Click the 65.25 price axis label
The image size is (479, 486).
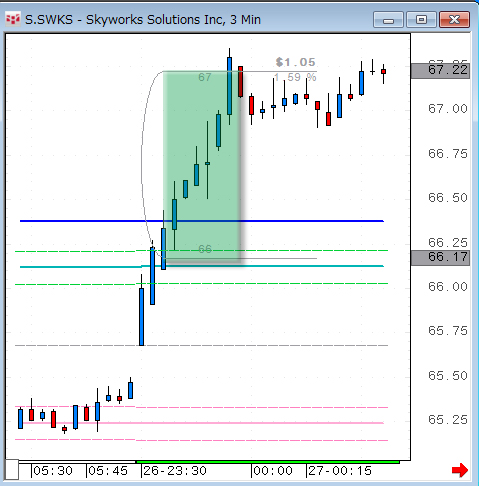tap(448, 420)
